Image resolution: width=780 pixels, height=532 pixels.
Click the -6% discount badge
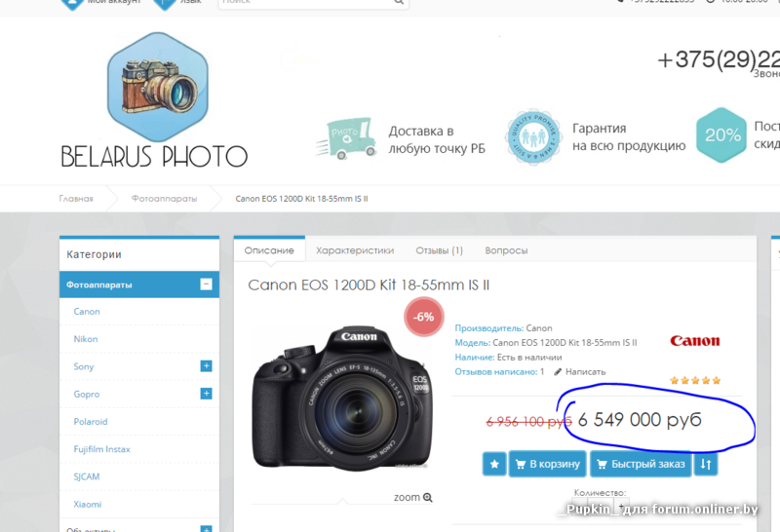[x=424, y=317]
